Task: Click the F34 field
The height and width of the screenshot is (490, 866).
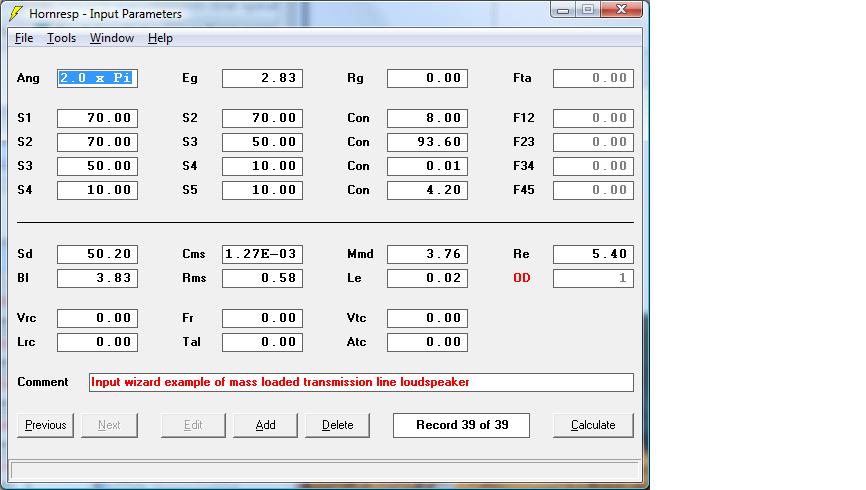Action: point(593,166)
